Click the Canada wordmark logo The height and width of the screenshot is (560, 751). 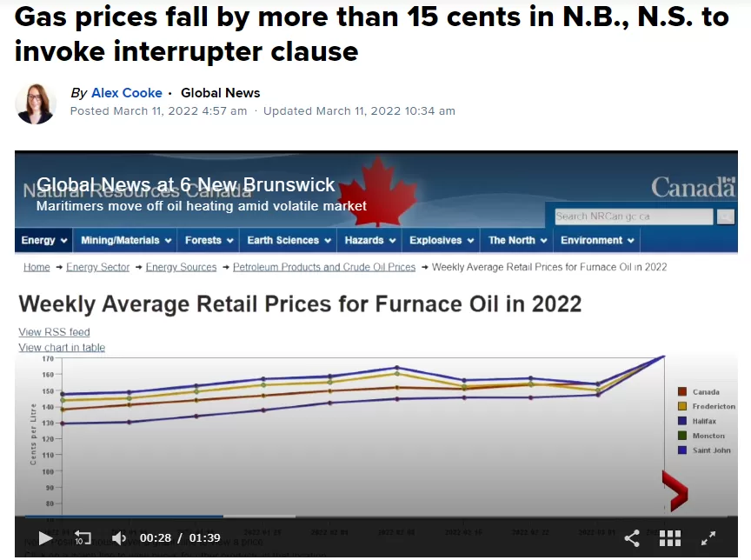pos(693,187)
